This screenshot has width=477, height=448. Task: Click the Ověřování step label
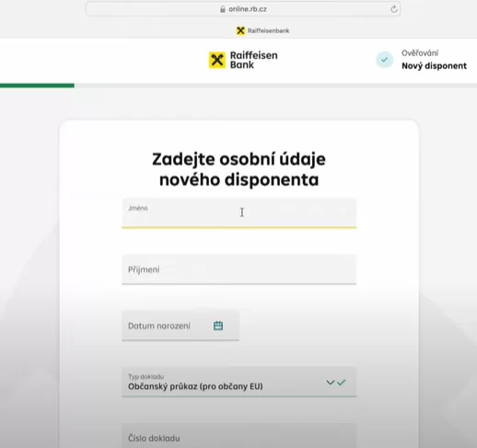pos(420,53)
